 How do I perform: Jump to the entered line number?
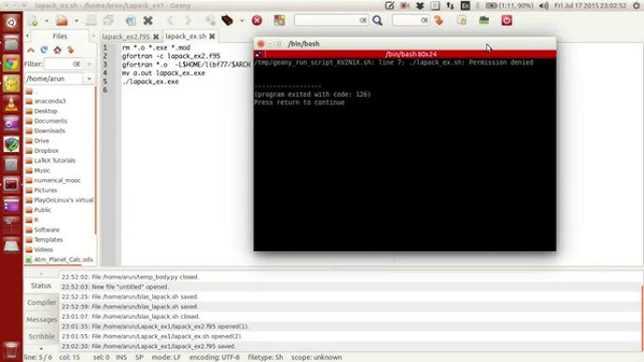click(x=439, y=21)
